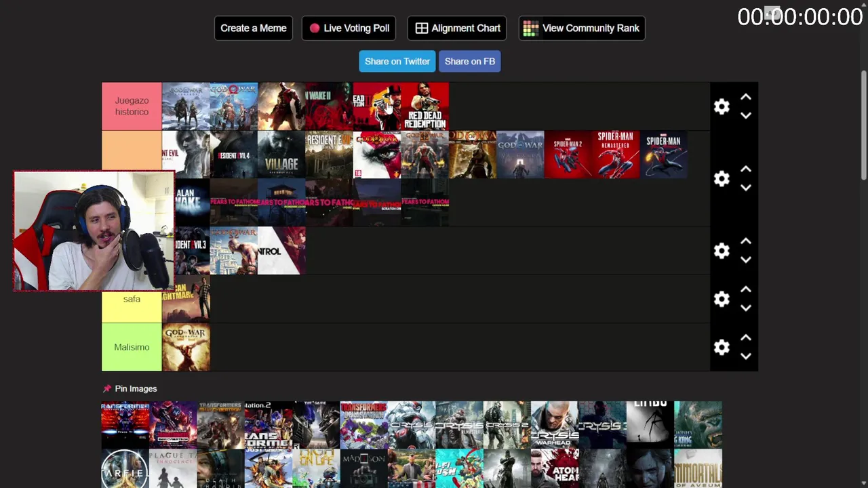Viewport: 868px width, 488px height.
Task: Select the Resident Evil 4 dark cover
Action: (233, 155)
